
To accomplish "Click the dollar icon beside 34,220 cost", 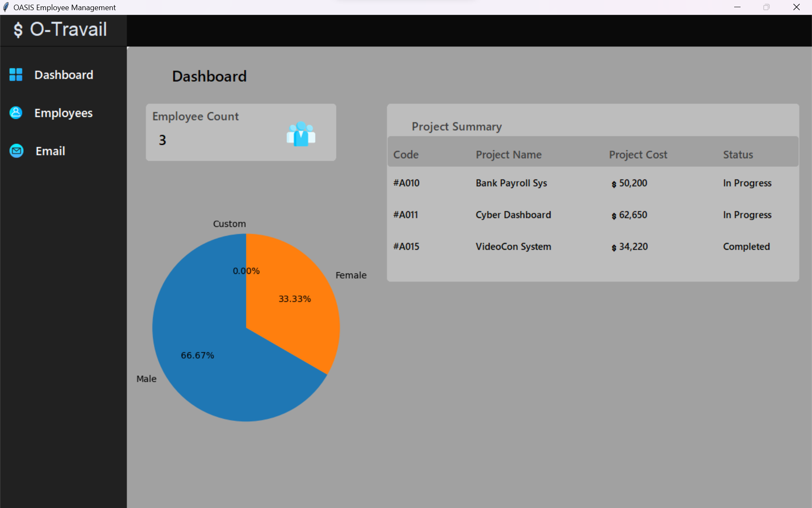I will coord(613,247).
